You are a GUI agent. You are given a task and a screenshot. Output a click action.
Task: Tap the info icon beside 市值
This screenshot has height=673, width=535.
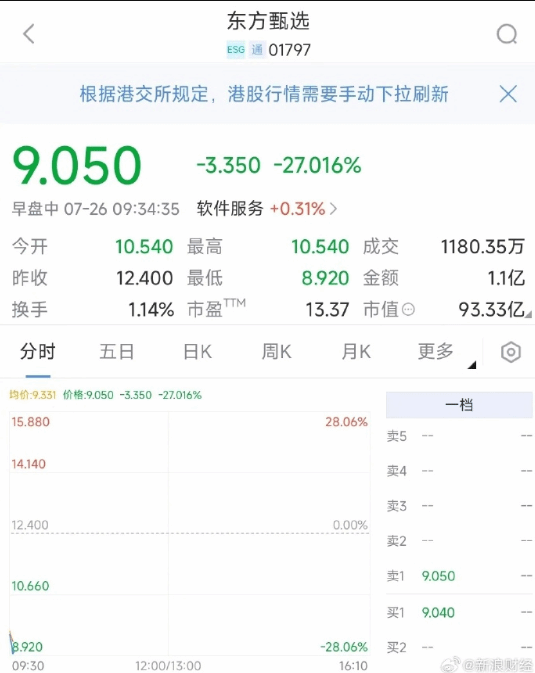(x=408, y=309)
